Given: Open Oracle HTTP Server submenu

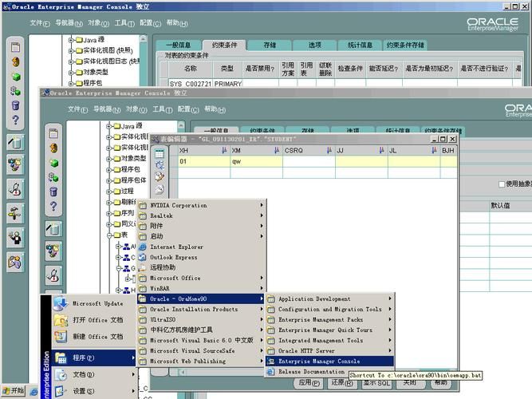Looking at the screenshot, I should click(x=329, y=351).
